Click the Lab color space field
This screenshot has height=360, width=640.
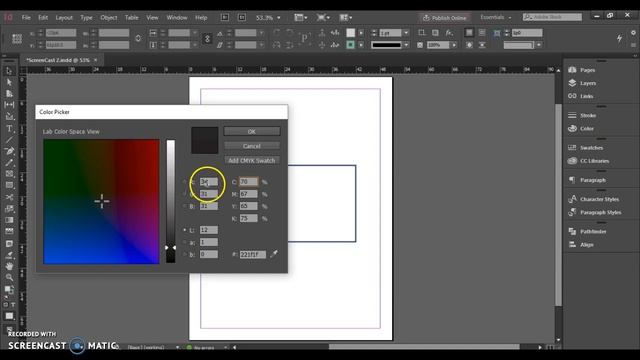point(101,202)
